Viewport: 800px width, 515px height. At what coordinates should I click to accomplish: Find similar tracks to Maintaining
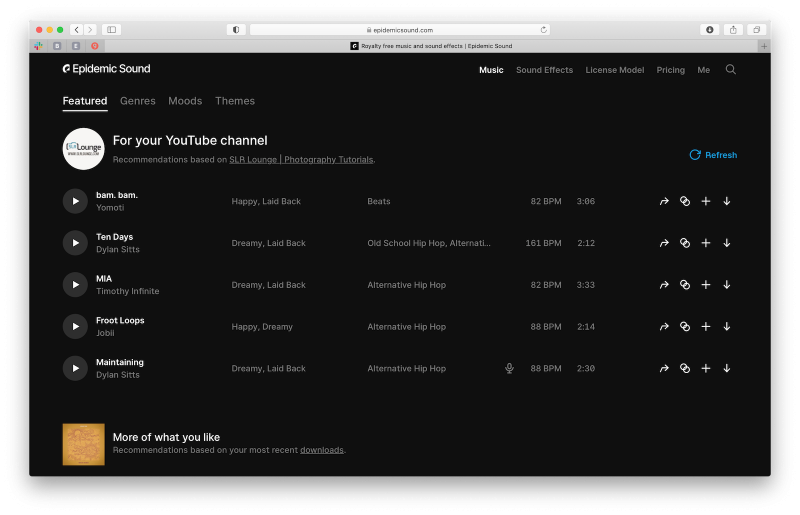tap(685, 369)
